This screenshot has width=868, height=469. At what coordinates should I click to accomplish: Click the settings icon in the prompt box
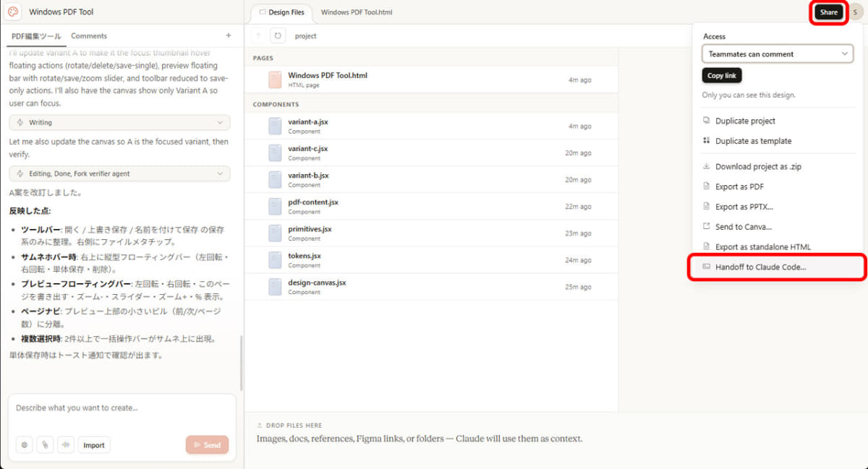point(25,445)
